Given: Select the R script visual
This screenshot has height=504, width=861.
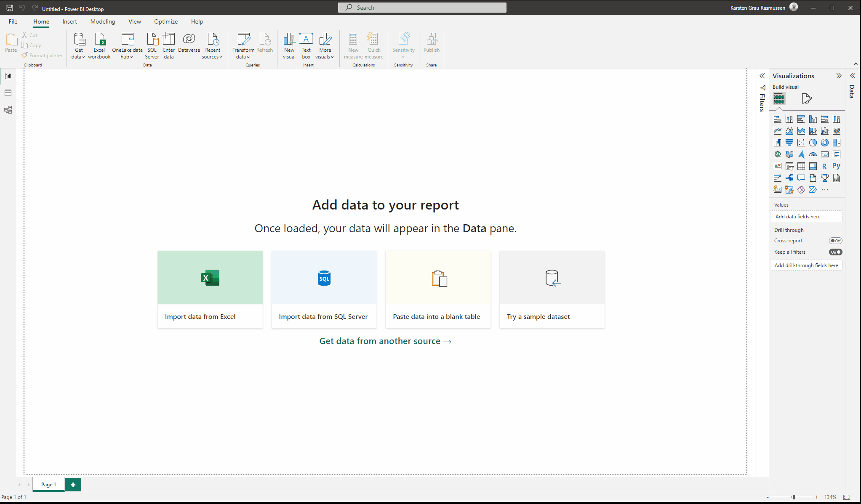Looking at the screenshot, I should (x=825, y=167).
